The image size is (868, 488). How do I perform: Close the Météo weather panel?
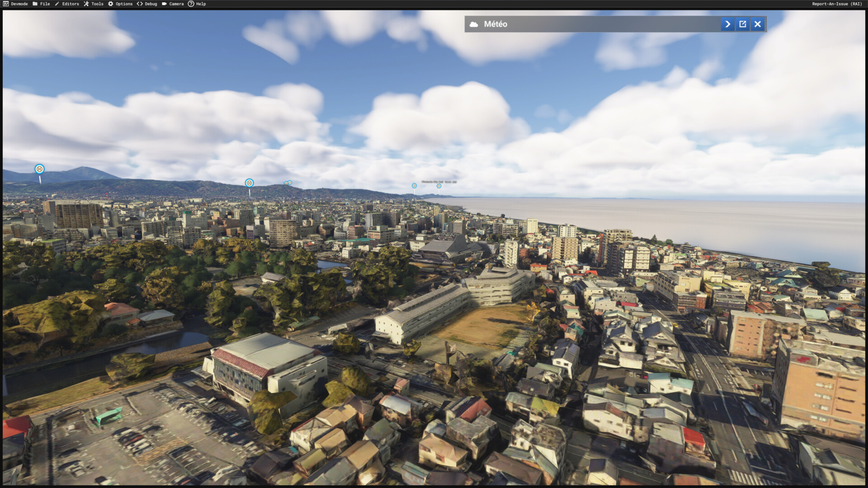click(x=758, y=24)
